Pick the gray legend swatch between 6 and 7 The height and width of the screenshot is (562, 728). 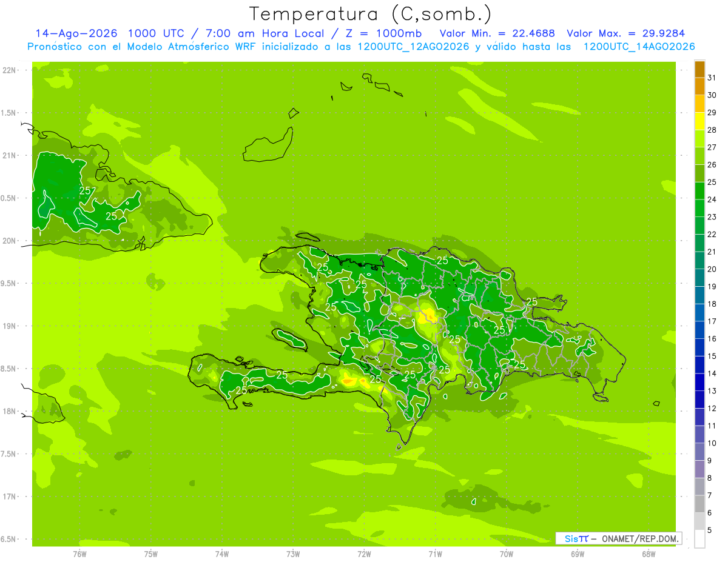coord(699,504)
